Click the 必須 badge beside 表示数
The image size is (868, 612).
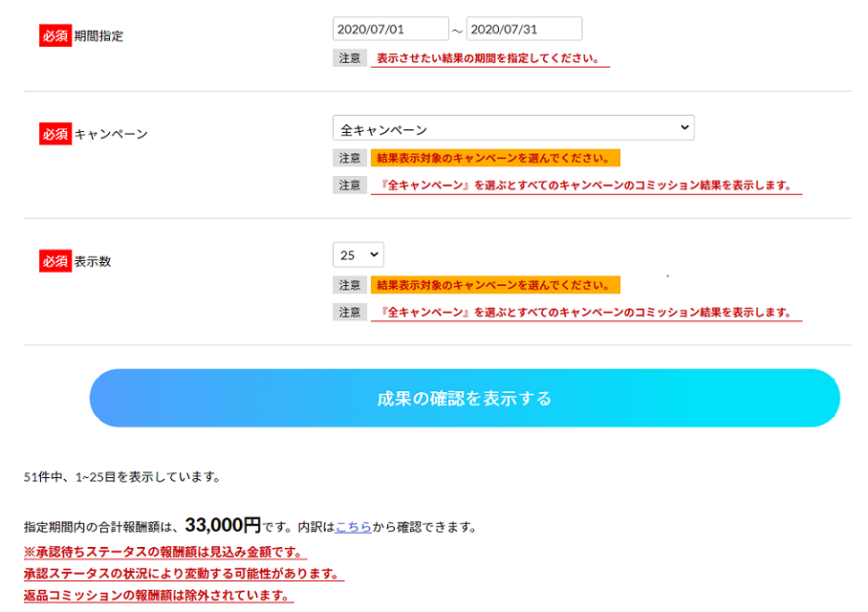click(x=55, y=260)
